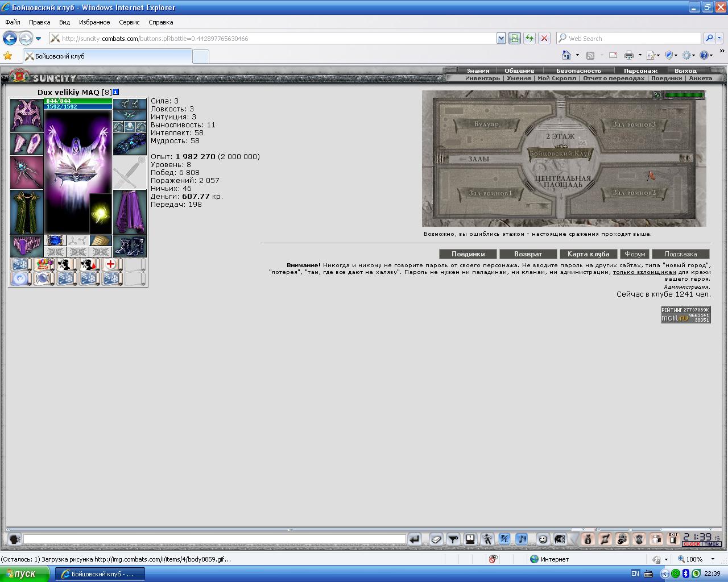This screenshot has height=582, width=728.
Task: Open the address bar history dropdown
Action: pos(501,38)
